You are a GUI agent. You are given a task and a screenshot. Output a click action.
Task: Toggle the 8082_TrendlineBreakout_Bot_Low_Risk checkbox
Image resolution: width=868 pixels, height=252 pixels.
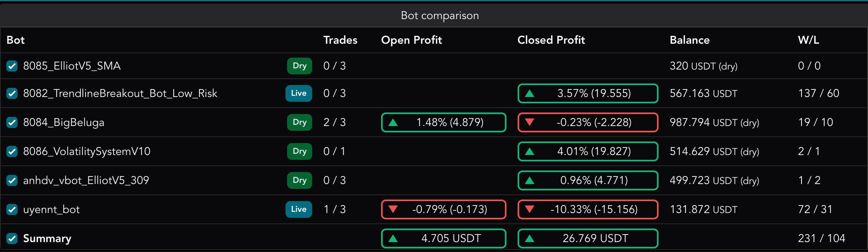12,93
